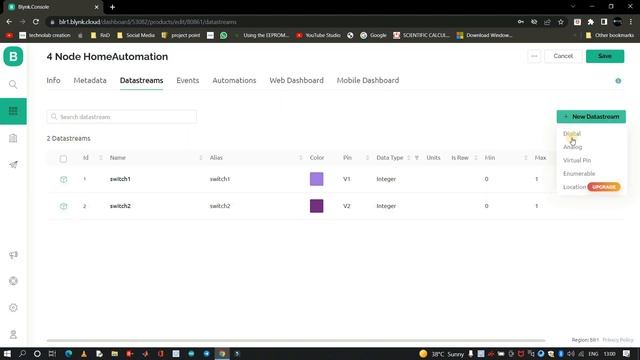
Task: Click the Cancel button
Action: (x=563, y=56)
